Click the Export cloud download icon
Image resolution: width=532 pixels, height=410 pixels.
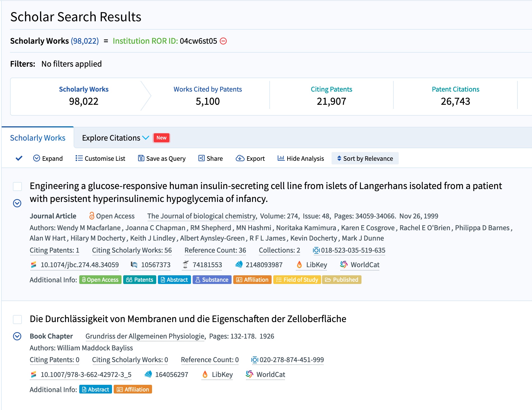point(240,158)
